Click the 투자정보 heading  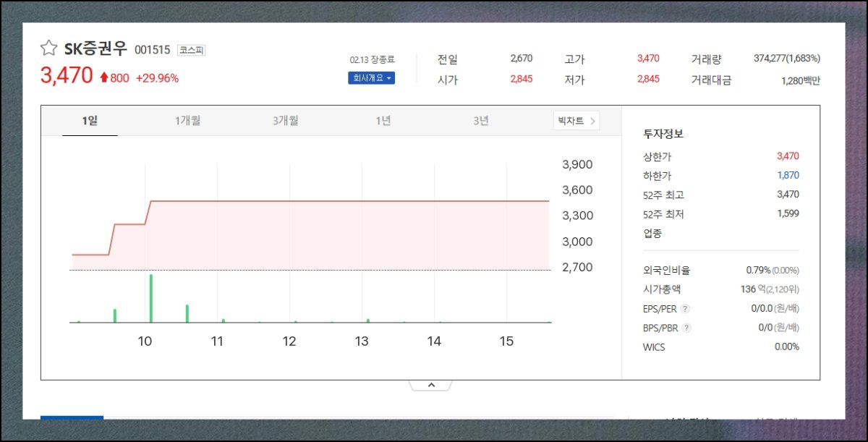click(663, 134)
